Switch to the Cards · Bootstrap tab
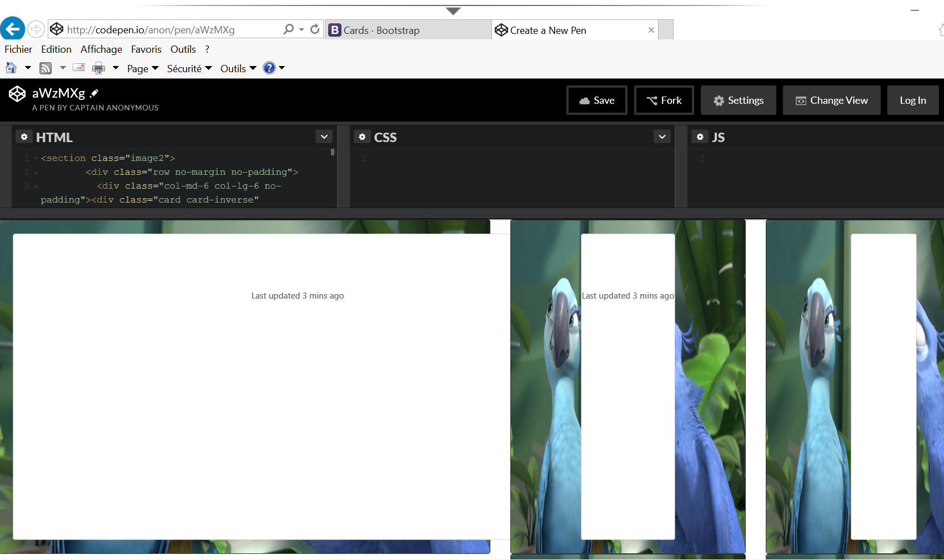944x560 pixels. [408, 30]
